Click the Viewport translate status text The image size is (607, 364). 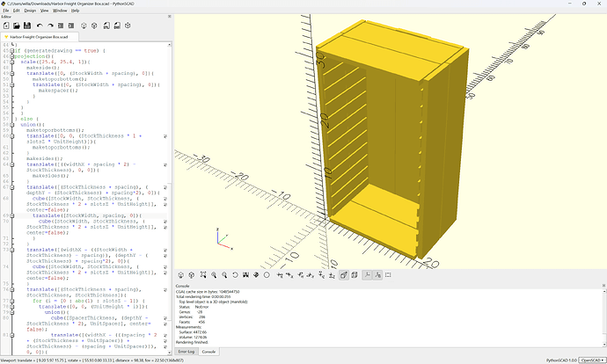pyautogui.click(x=92, y=360)
